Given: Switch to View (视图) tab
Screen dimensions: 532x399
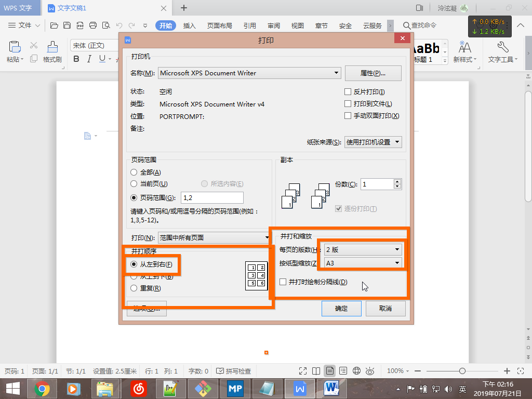Looking at the screenshot, I should click(x=298, y=25).
